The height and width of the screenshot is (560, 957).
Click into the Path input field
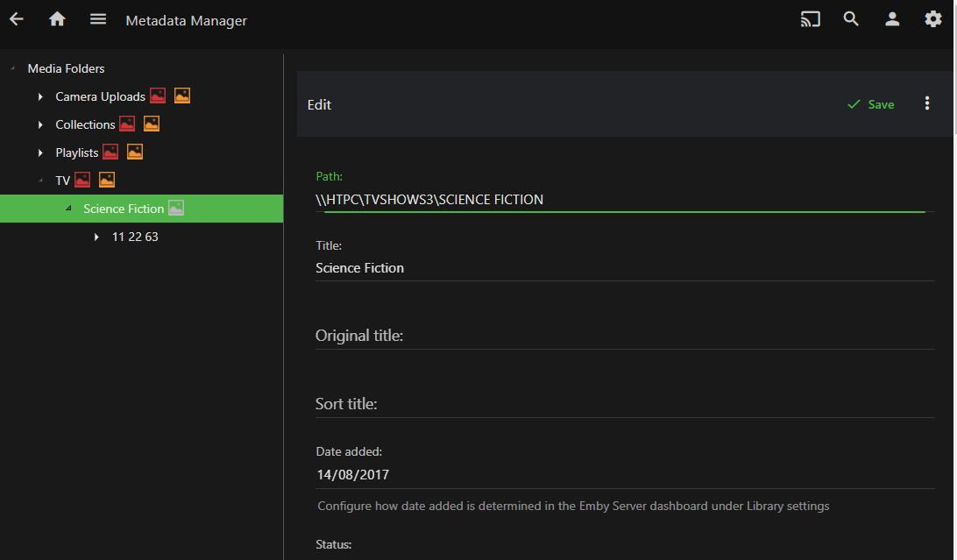click(x=620, y=200)
